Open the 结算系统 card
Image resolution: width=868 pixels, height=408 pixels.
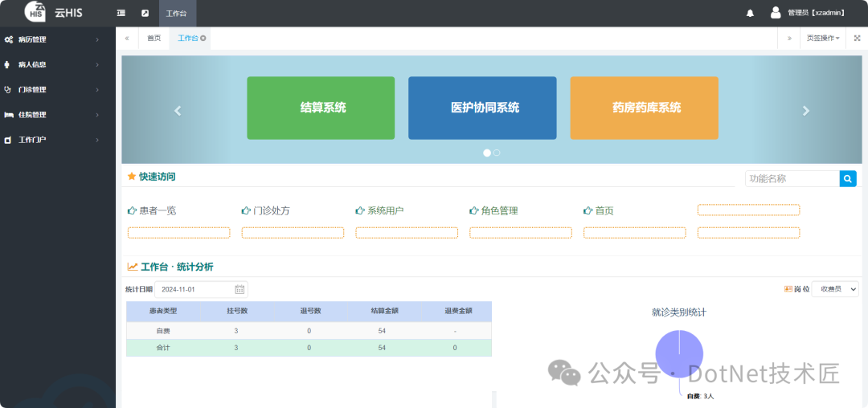pyautogui.click(x=321, y=108)
